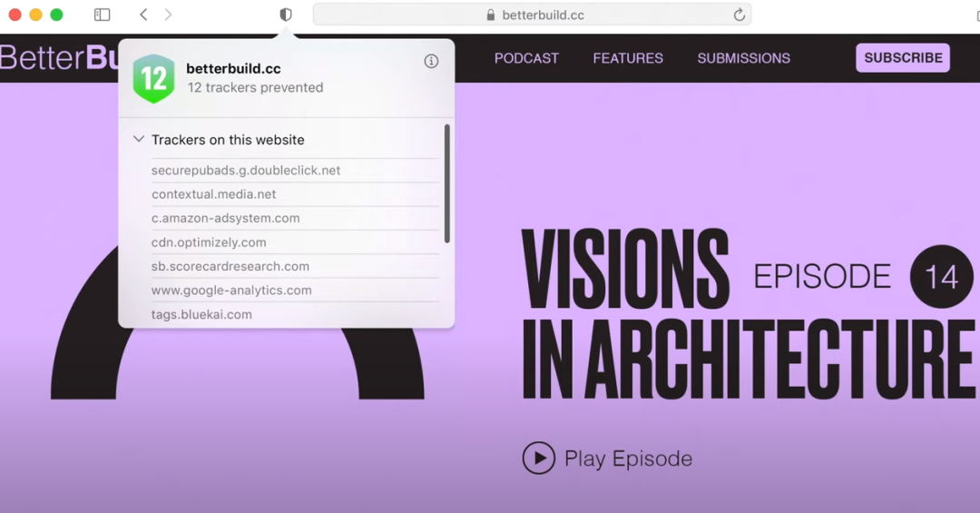The height and width of the screenshot is (513, 980).
Task: Click the SUBSCRIBE button
Action: point(903,57)
